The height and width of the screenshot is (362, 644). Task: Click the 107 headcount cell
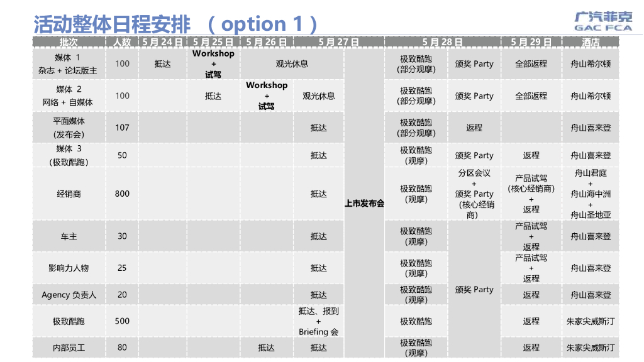(122, 128)
